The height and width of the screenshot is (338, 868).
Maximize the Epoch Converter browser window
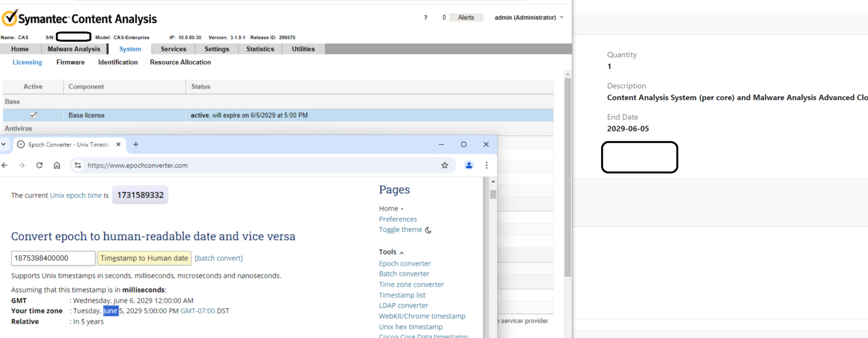click(463, 144)
